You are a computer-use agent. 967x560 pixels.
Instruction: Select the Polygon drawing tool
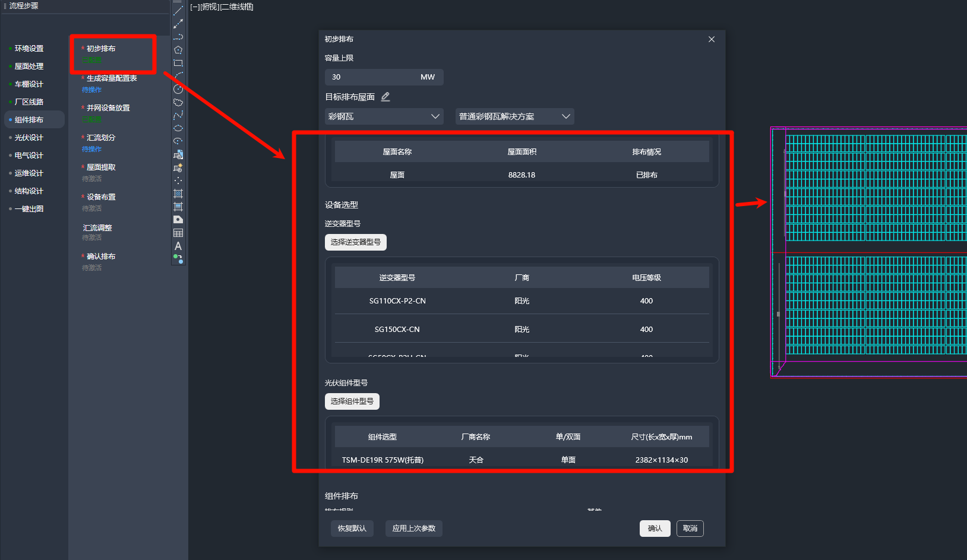pos(178,50)
